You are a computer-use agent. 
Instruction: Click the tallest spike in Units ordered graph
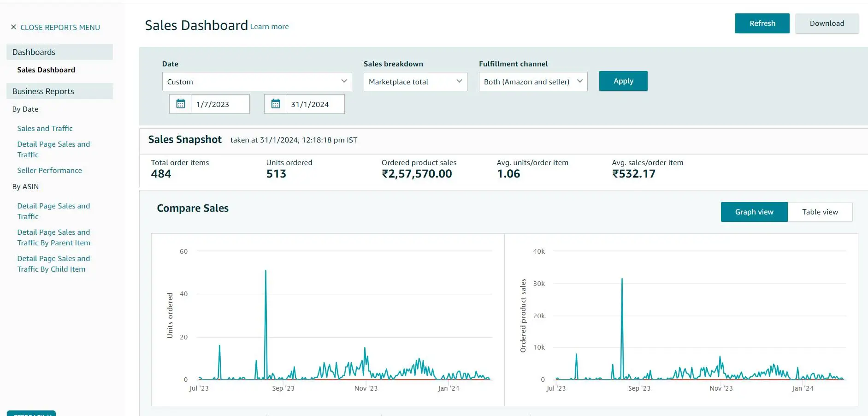(x=266, y=272)
